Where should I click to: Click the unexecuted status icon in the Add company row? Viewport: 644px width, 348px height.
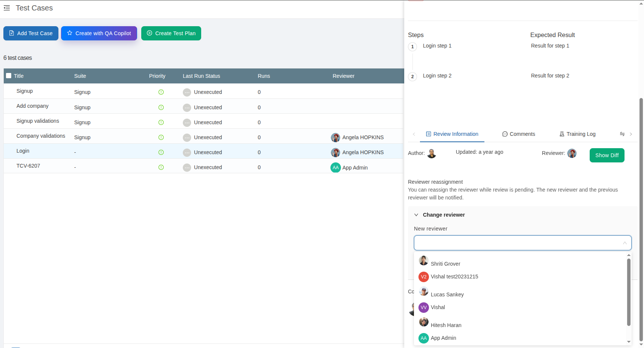click(187, 108)
